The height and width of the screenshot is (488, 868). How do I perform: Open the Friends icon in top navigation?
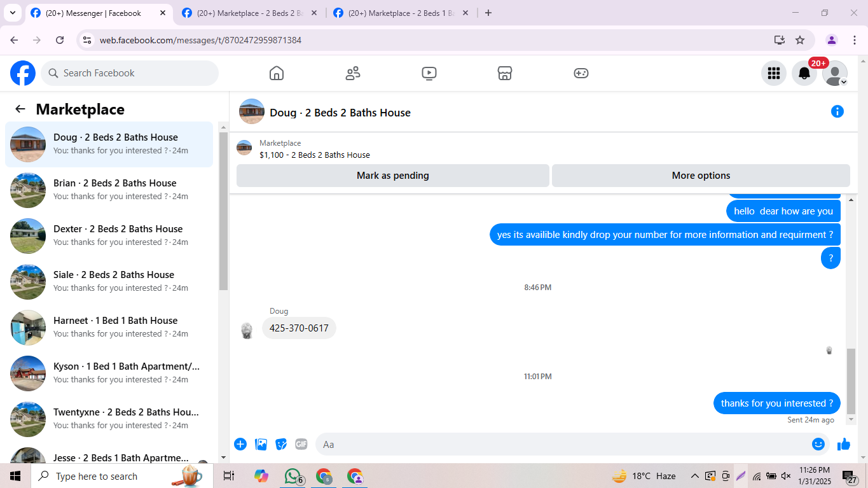click(353, 73)
